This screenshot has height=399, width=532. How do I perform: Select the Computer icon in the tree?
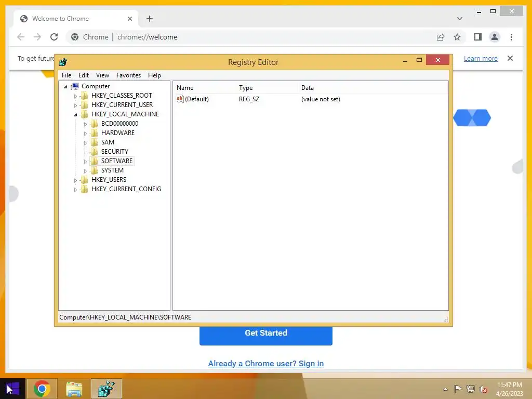(75, 86)
